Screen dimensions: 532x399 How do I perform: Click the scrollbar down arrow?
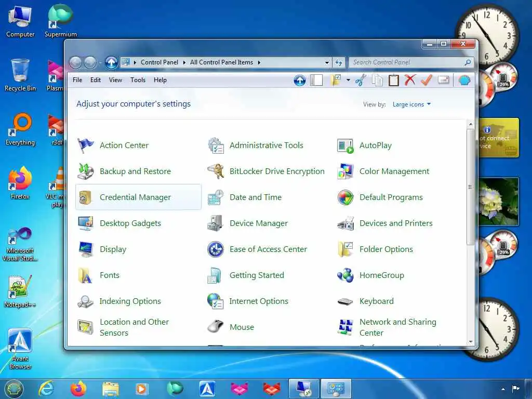coord(470,342)
